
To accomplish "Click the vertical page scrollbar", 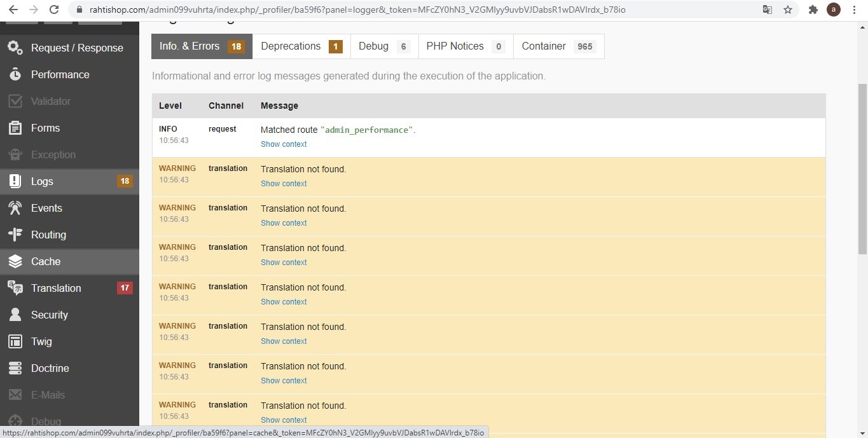I will (x=863, y=168).
